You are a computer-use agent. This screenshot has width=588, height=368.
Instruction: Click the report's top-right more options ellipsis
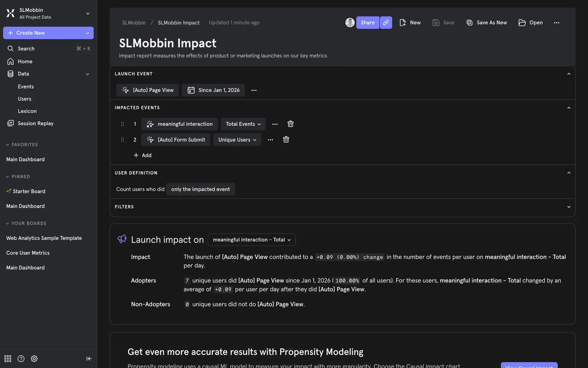556,23
